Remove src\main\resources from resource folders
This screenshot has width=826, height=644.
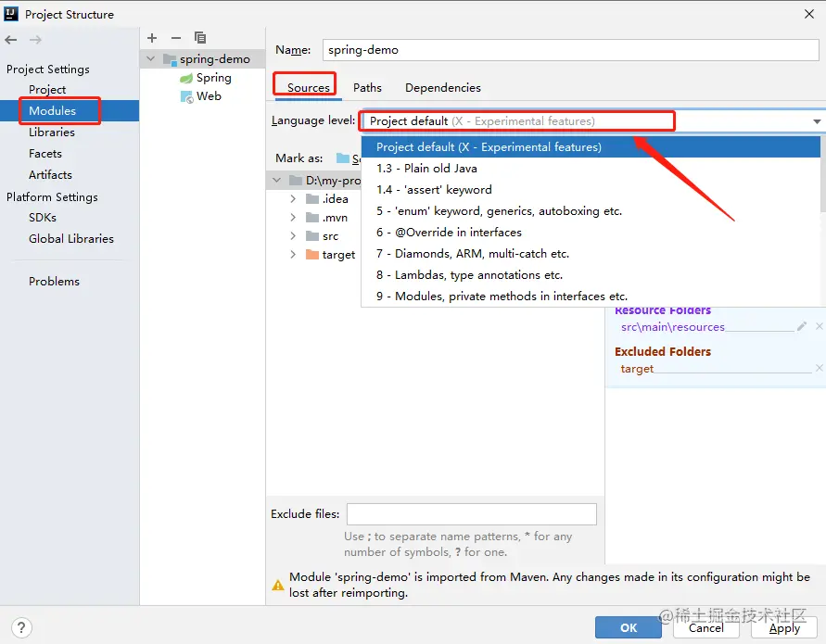tap(820, 326)
